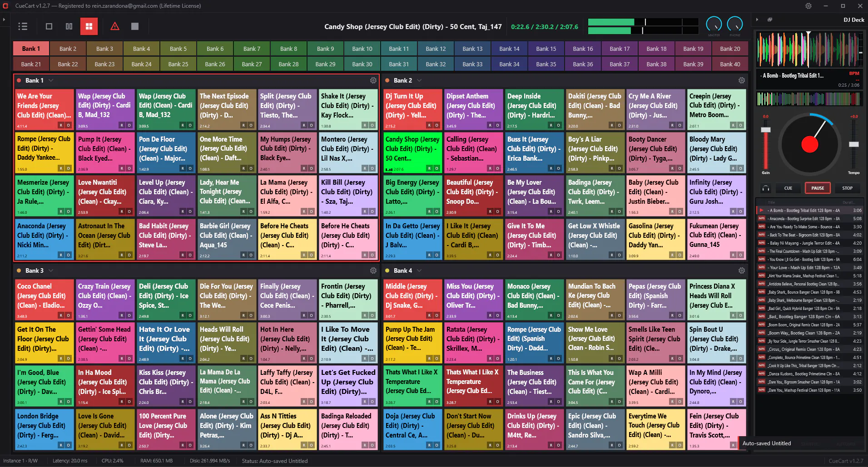Toggle O on We Are Your Friends pad
Viewport: 868px width, 467px height.
[69, 125]
